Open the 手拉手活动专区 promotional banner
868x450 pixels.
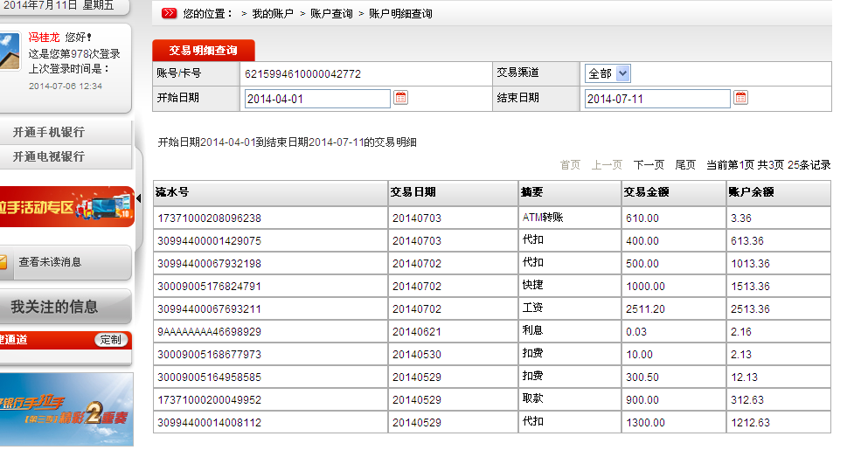click(66, 207)
